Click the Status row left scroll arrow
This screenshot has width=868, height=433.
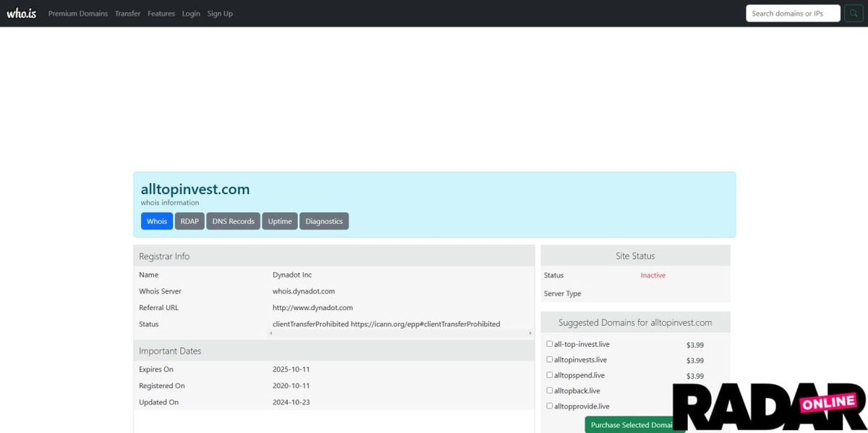click(x=271, y=333)
